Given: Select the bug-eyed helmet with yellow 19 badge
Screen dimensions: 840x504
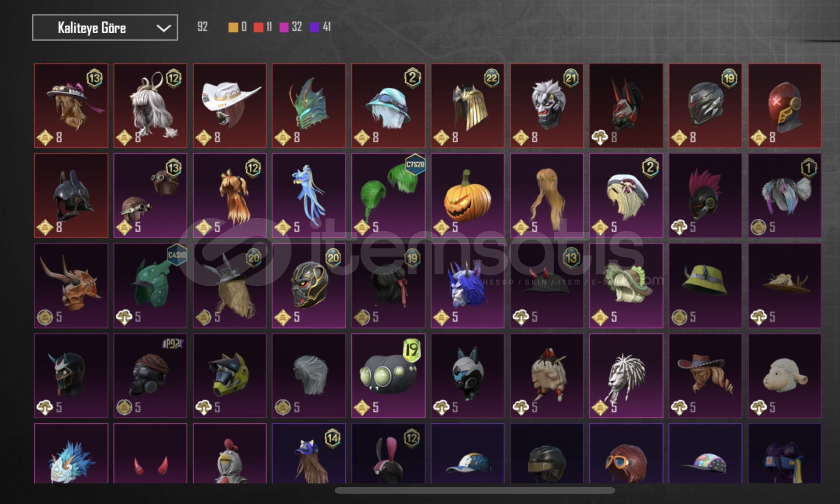Looking at the screenshot, I should pyautogui.click(x=388, y=376).
